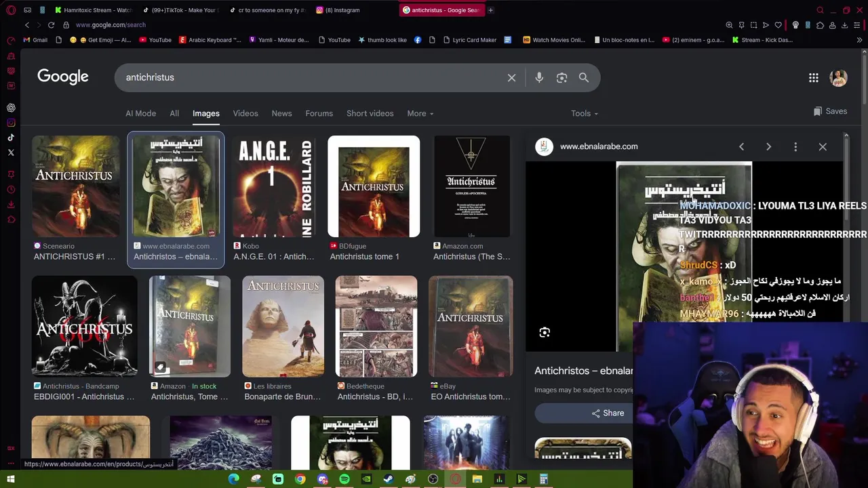Open Saves bookmark collection

click(x=830, y=111)
